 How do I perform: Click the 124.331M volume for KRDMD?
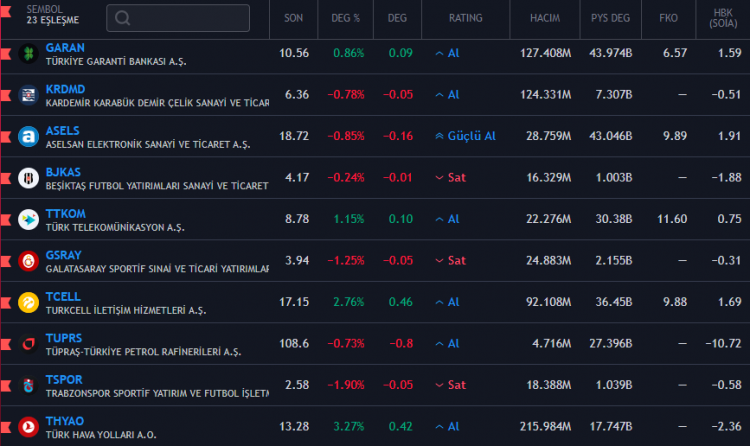[545, 95]
